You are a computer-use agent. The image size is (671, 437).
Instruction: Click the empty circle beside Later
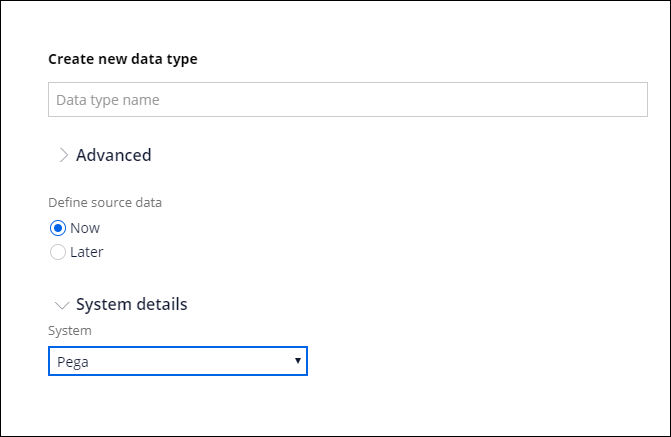58,252
